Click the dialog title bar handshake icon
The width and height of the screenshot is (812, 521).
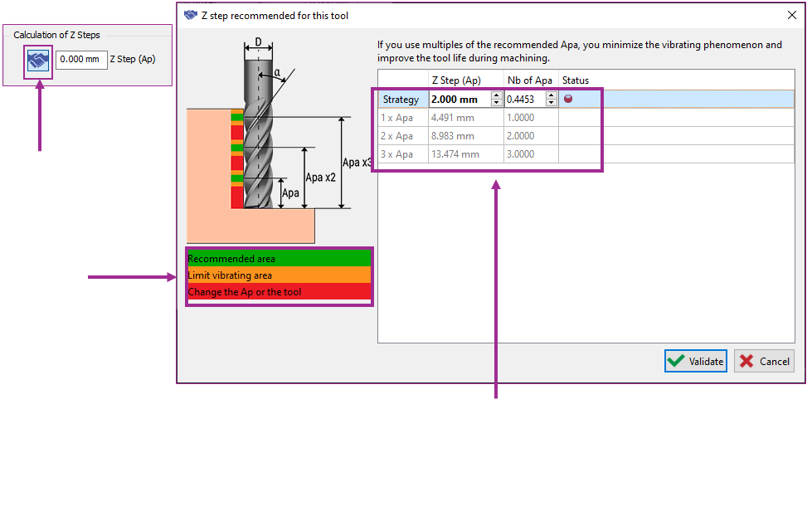point(191,15)
